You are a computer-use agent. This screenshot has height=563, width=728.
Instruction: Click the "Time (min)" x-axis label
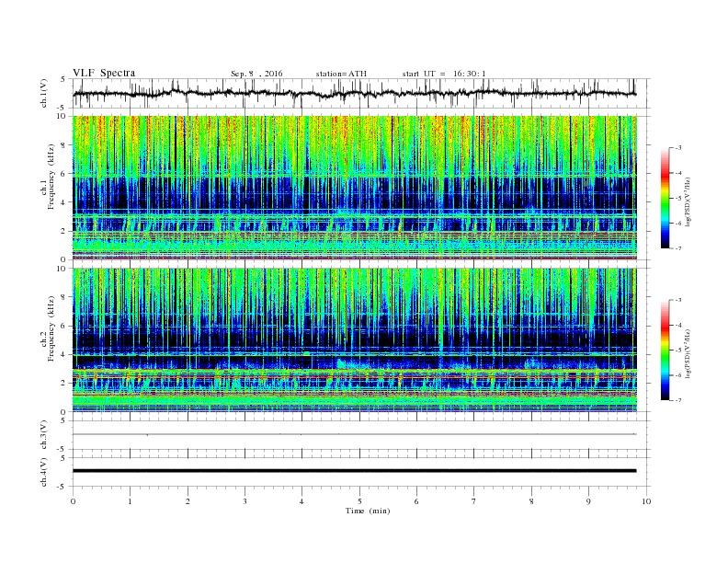pos(368,511)
